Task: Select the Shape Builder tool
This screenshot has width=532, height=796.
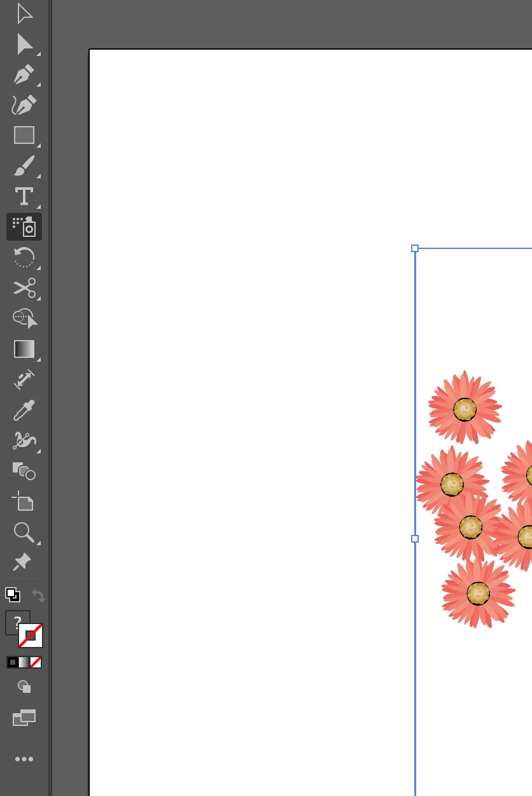Action: click(x=24, y=318)
